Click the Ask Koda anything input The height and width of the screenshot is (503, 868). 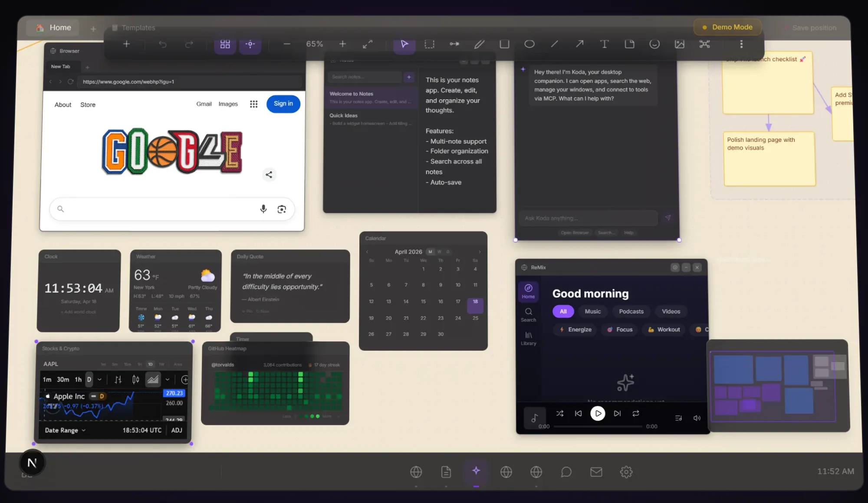click(x=588, y=218)
